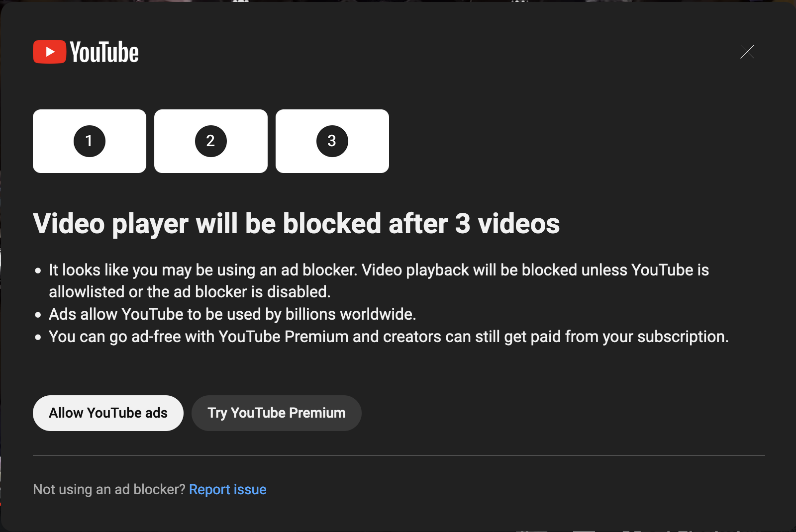Click the 'Ads allow YouTube to be used' line
The height and width of the screenshot is (532, 796).
pos(232,314)
